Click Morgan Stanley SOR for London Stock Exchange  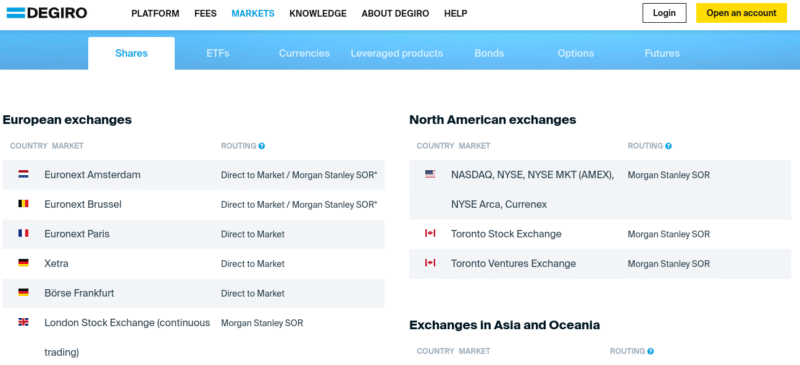pos(262,323)
